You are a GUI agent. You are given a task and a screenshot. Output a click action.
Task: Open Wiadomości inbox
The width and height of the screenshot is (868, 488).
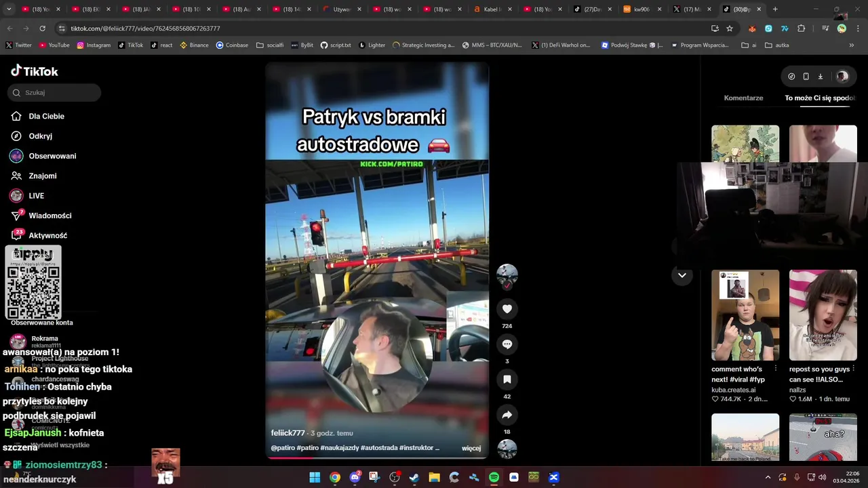(50, 216)
